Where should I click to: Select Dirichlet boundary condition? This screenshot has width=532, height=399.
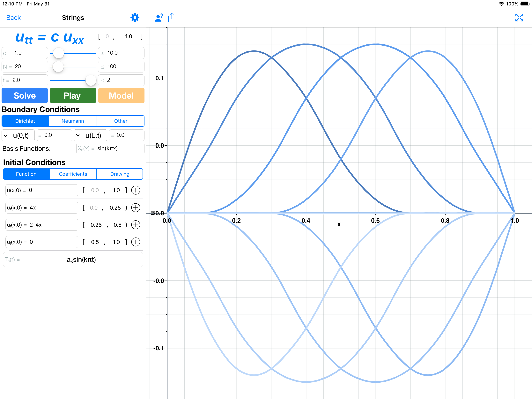click(25, 121)
